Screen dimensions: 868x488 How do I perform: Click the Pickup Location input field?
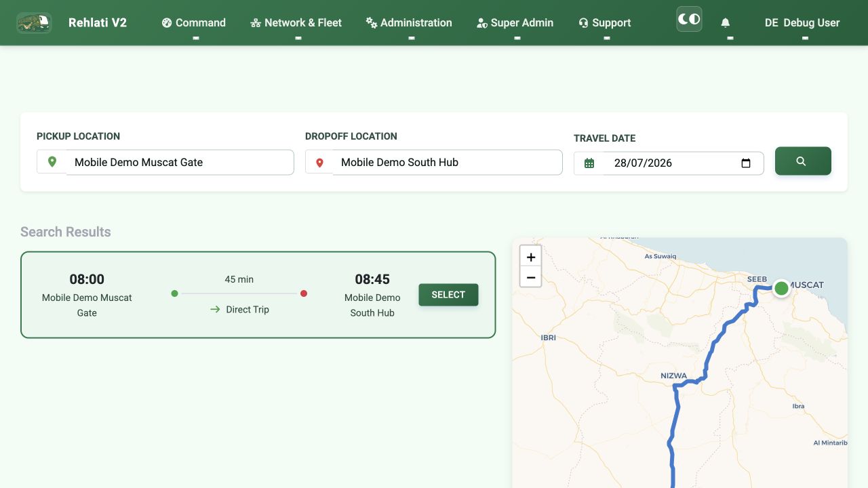click(x=180, y=162)
